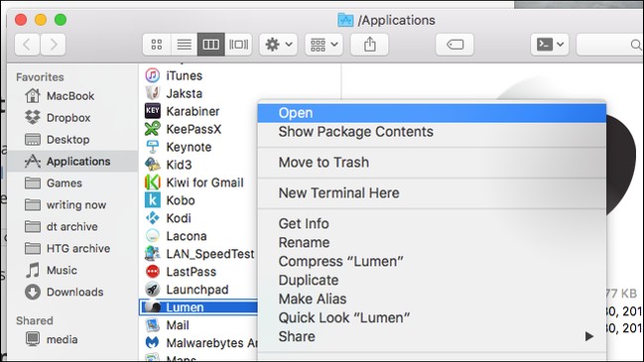Select the media shared computer

click(x=72, y=339)
